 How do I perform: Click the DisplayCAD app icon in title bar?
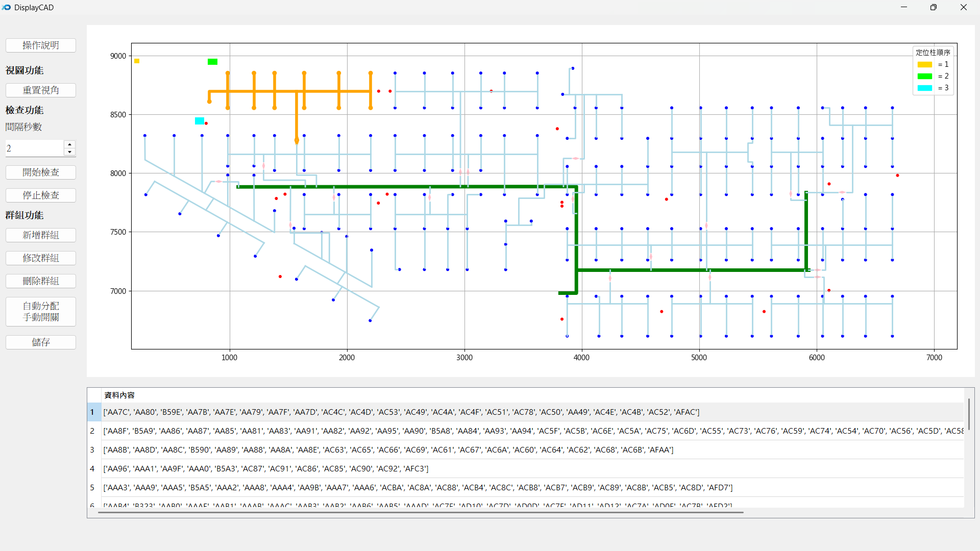6,8
